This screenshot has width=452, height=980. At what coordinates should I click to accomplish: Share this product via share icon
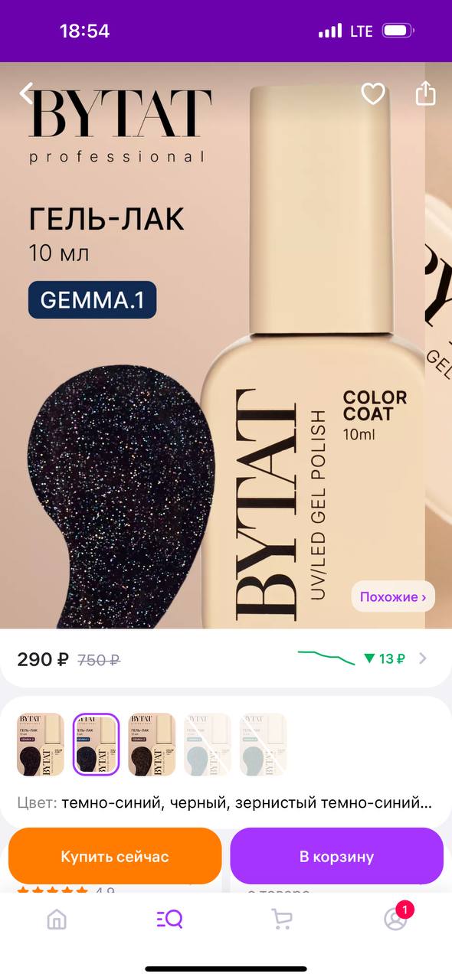click(425, 93)
